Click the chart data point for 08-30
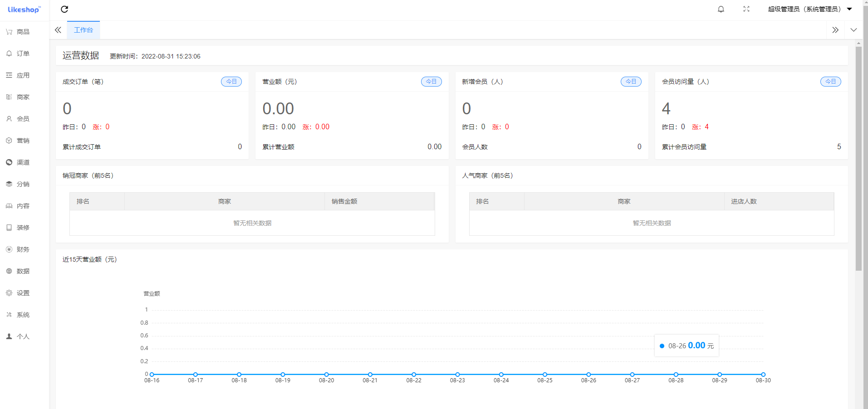 point(763,375)
